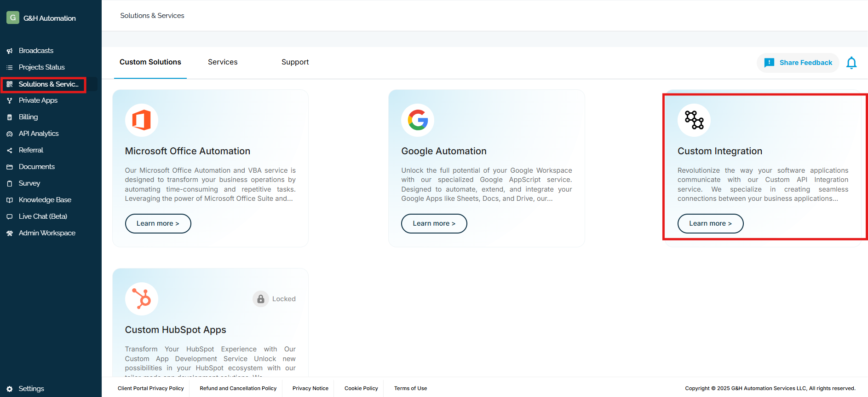Image resolution: width=868 pixels, height=397 pixels.
Task: Switch to the Support tab
Action: (x=295, y=62)
